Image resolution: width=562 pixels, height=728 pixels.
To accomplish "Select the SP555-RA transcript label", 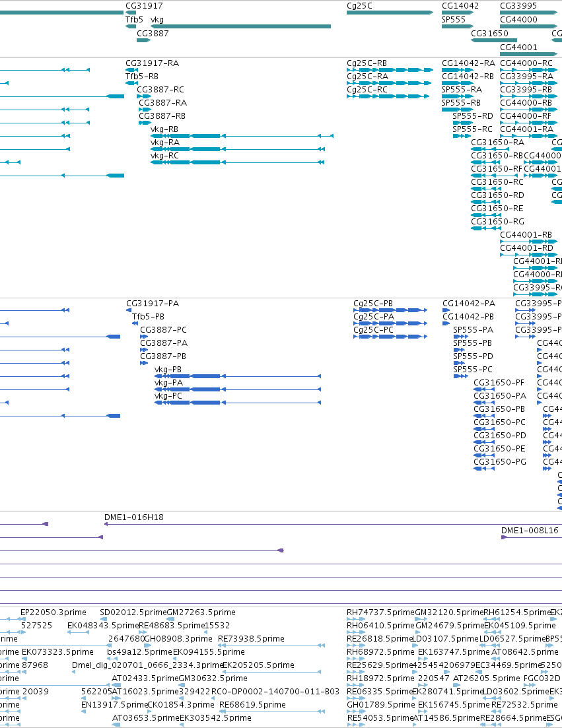I will click(462, 90).
